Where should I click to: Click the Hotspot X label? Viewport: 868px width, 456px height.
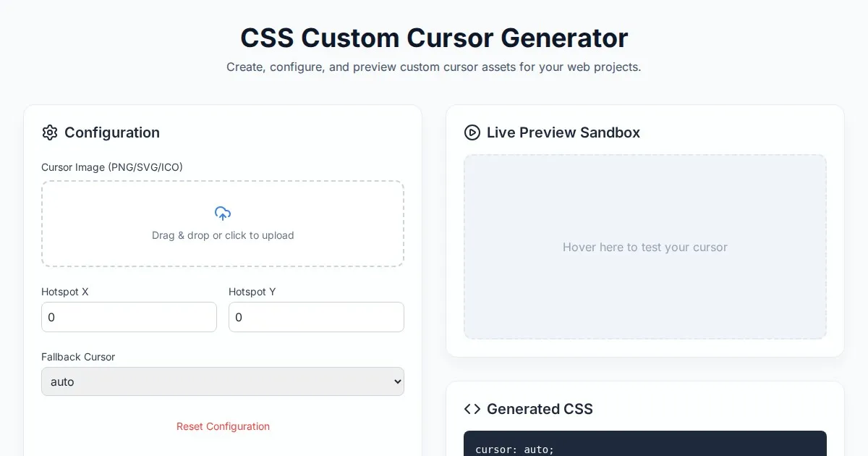(x=65, y=292)
